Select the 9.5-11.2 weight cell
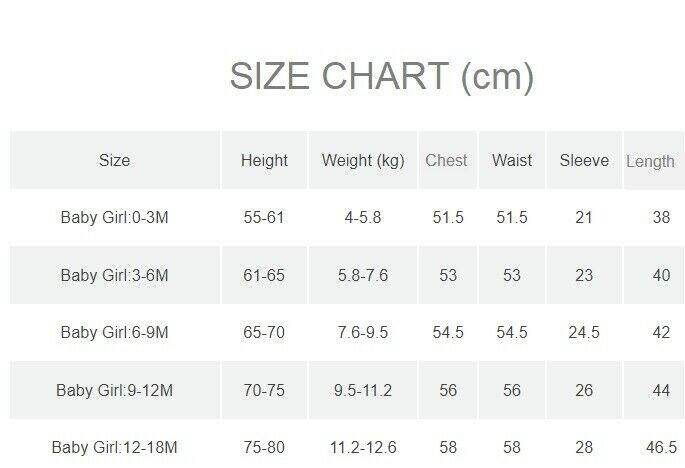This screenshot has width=685, height=468. pos(363,390)
